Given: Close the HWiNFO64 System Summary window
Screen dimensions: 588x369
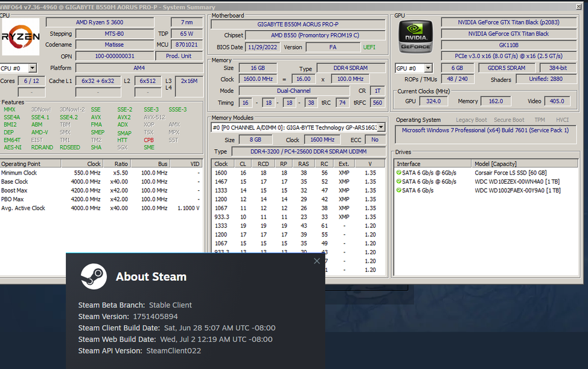Looking at the screenshot, I should 578,7.
